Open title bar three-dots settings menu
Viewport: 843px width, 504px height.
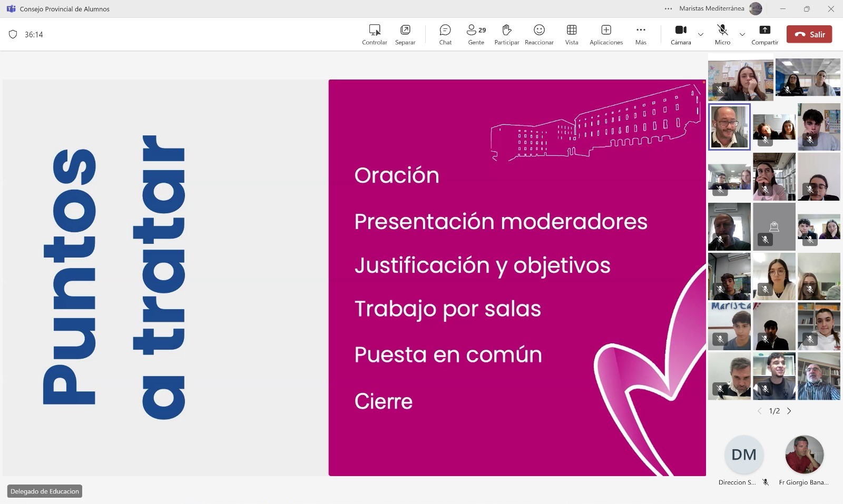coord(668,9)
